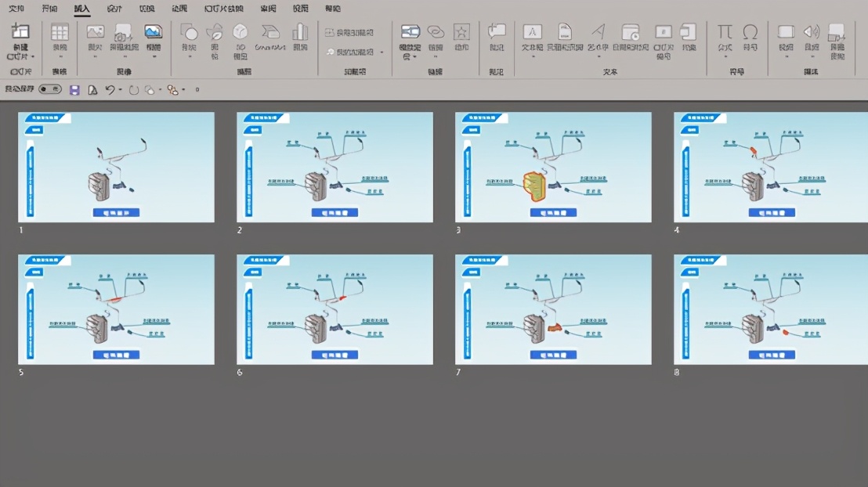Click the Link icon
The height and width of the screenshot is (487, 868).
coord(436,32)
